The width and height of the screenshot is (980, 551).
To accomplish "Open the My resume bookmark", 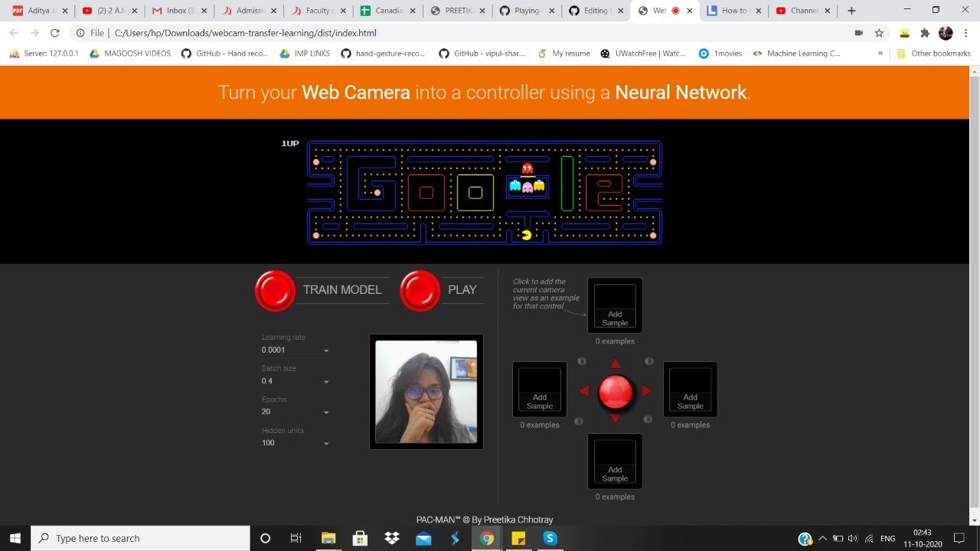I will [564, 54].
